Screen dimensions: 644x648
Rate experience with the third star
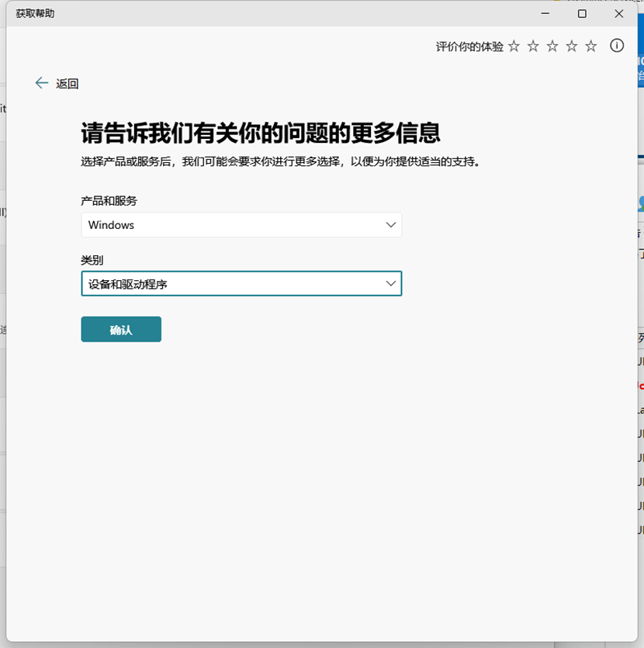click(552, 47)
